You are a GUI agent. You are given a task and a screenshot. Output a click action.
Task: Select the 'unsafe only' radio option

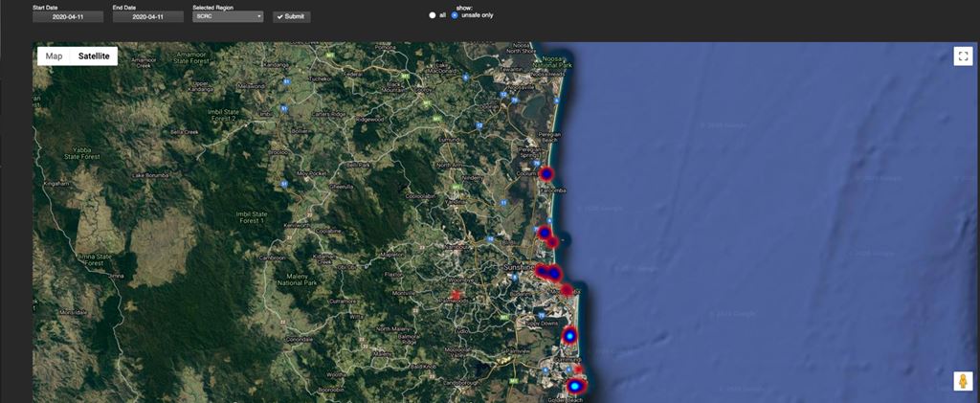point(455,15)
